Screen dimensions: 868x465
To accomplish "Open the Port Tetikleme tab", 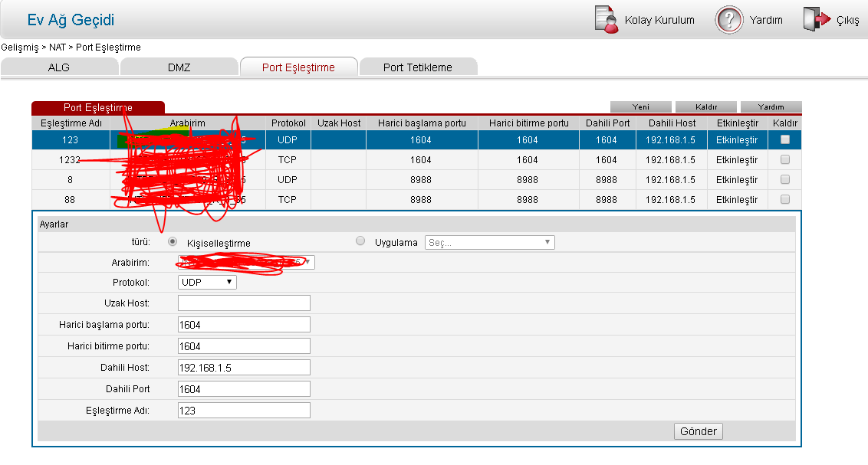I will tap(418, 67).
